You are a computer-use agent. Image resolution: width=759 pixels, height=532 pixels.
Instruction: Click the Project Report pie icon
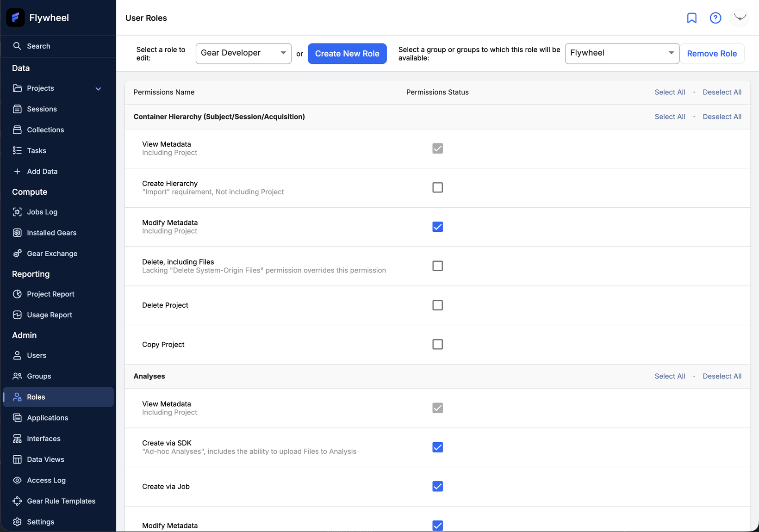pos(17,294)
